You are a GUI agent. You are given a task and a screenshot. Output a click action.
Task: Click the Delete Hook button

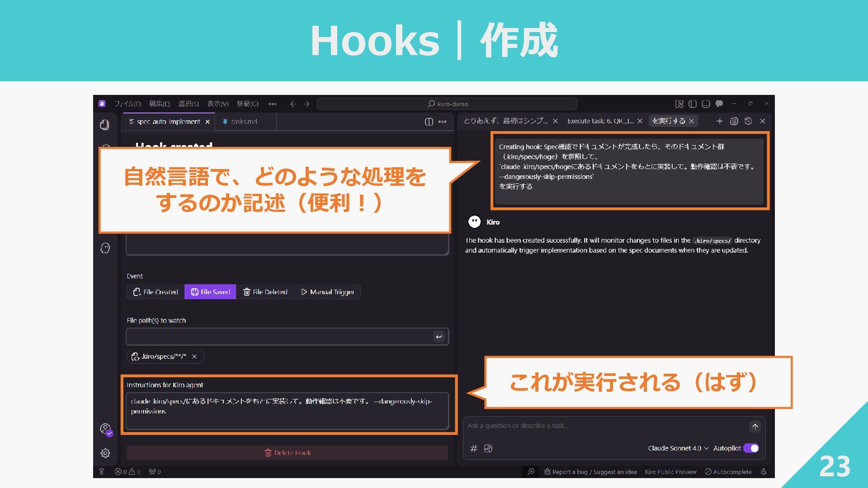[x=287, y=453]
